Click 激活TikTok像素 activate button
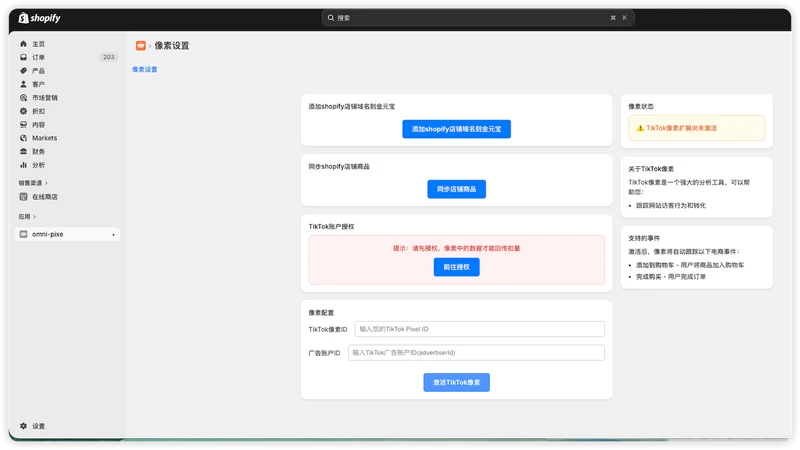This screenshot has height=450, width=800. 457,382
